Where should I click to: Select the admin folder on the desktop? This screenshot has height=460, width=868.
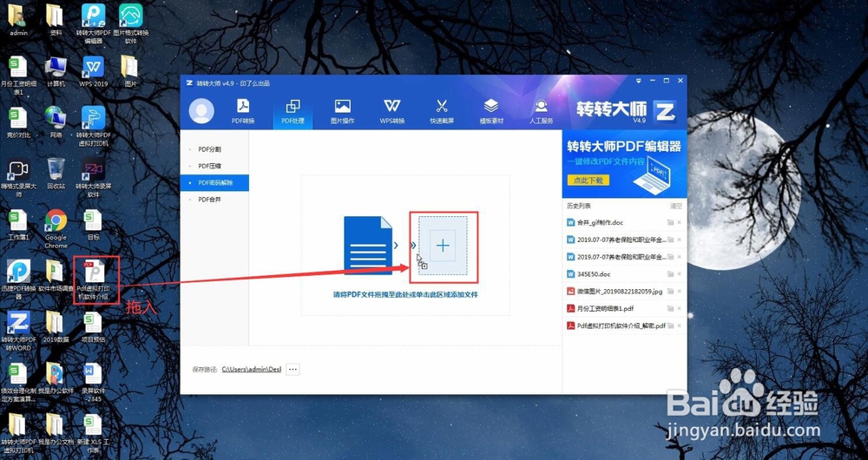pyautogui.click(x=18, y=19)
